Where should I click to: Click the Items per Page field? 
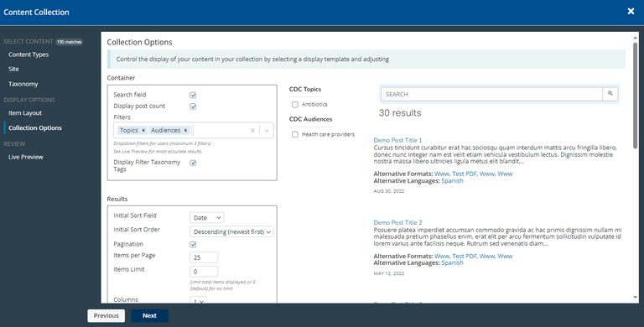click(x=204, y=257)
